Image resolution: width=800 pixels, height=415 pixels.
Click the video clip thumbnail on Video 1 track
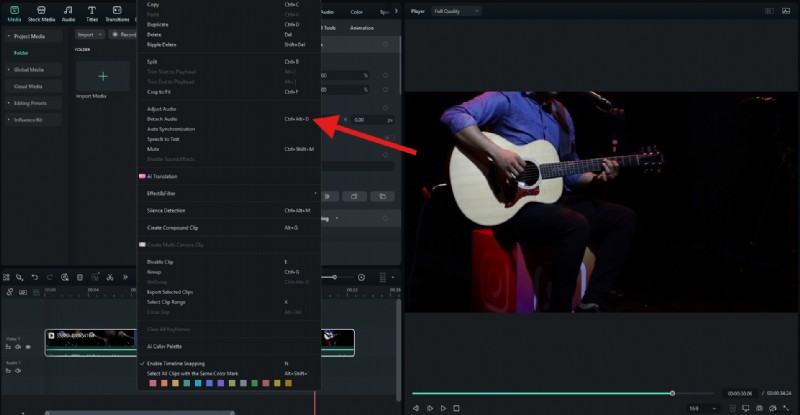coord(91,342)
